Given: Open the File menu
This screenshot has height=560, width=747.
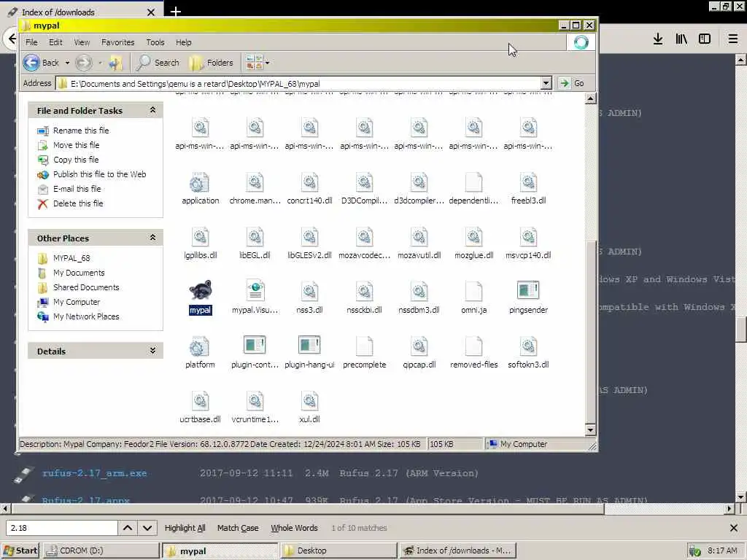Looking at the screenshot, I should click(31, 42).
